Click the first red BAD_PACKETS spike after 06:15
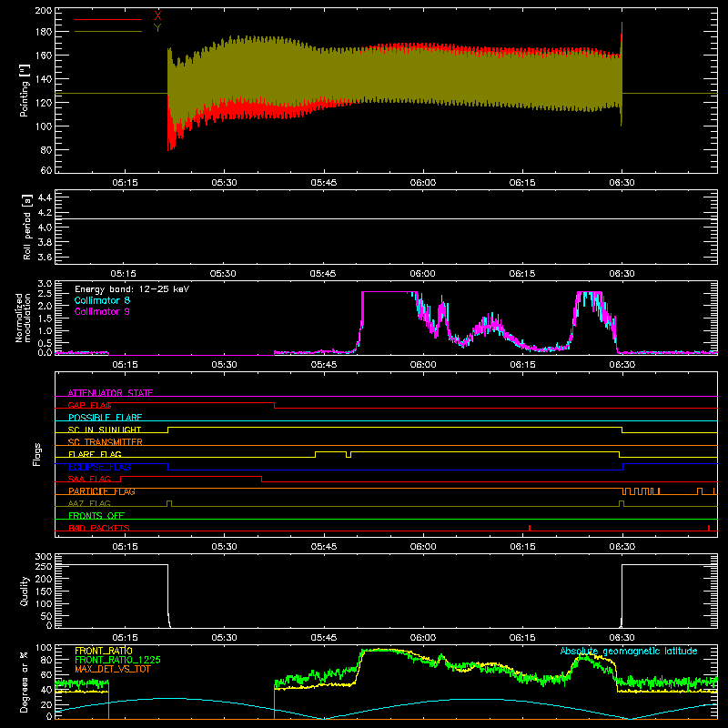 tap(530, 528)
